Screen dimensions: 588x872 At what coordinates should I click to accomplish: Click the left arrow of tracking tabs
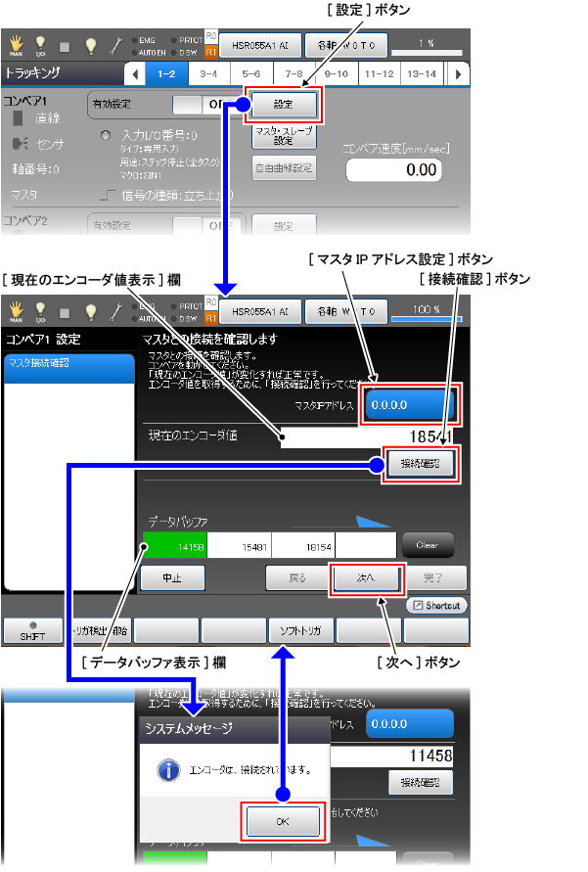[x=136, y=73]
